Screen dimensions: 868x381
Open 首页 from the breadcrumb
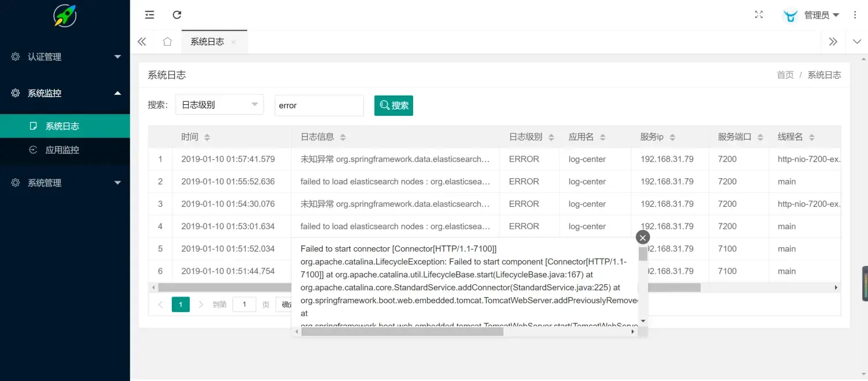785,74
